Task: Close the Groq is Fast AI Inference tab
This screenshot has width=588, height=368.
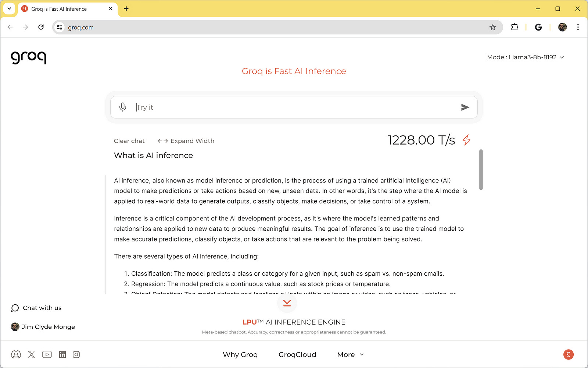Action: click(111, 8)
